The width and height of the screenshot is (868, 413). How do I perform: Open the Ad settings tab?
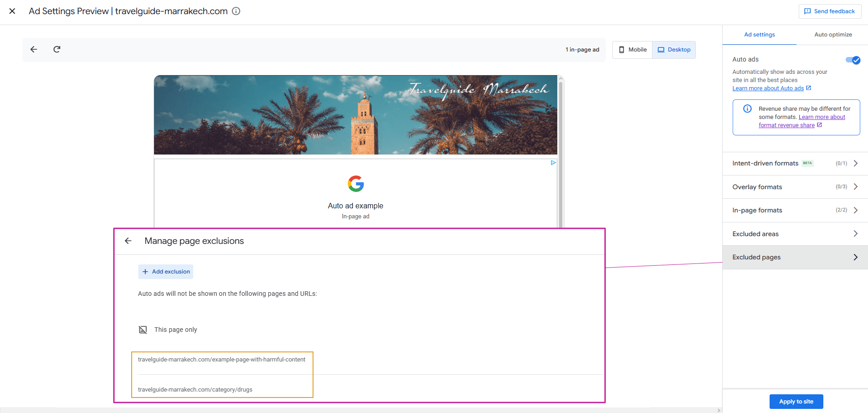[x=759, y=35]
